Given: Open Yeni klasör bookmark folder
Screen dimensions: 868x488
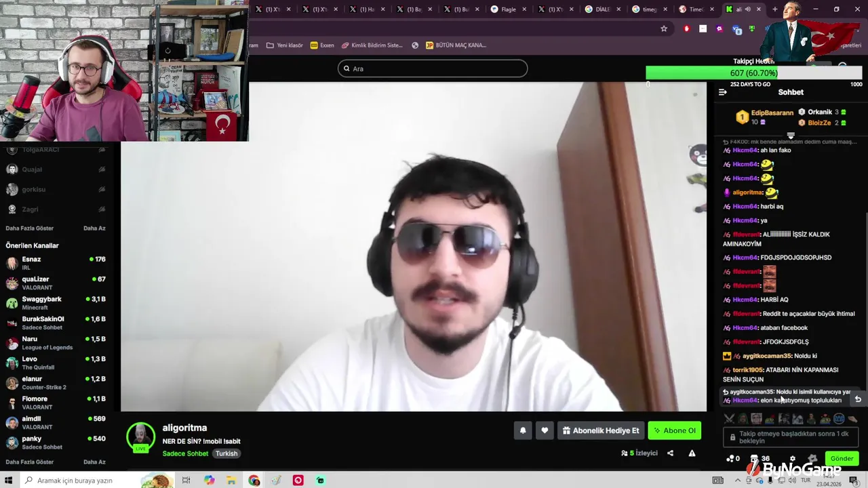Looking at the screenshot, I should pyautogui.click(x=285, y=45).
